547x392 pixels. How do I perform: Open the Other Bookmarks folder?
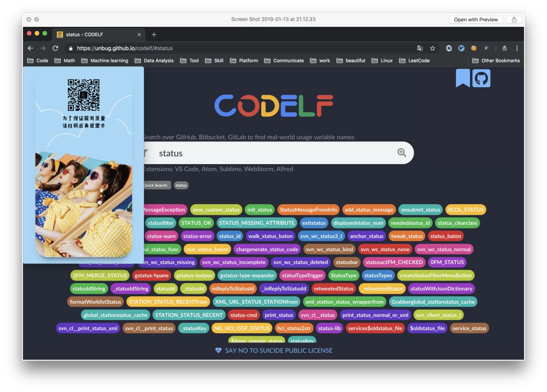(x=496, y=60)
